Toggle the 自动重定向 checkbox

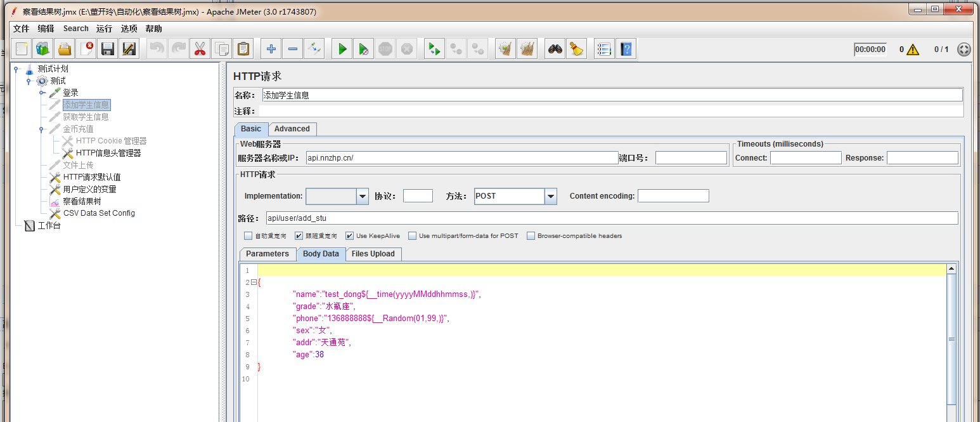pyautogui.click(x=248, y=235)
